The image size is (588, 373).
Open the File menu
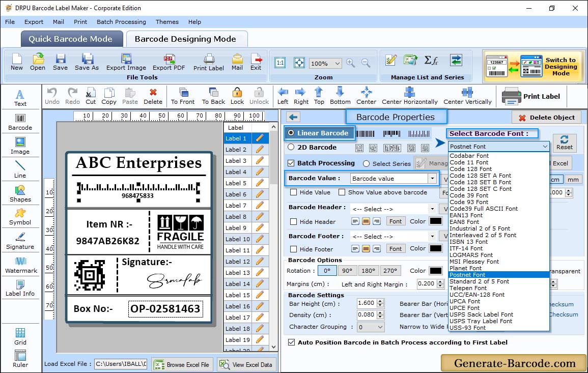pos(10,22)
